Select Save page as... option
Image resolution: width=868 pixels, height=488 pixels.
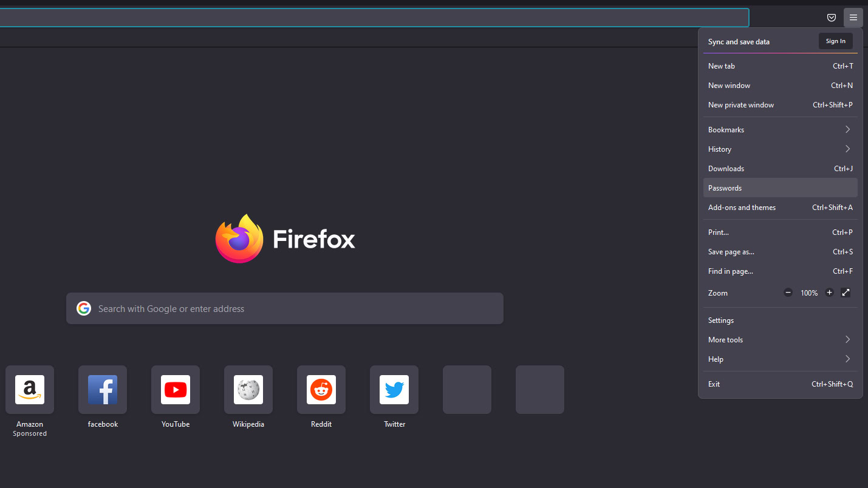click(x=781, y=252)
